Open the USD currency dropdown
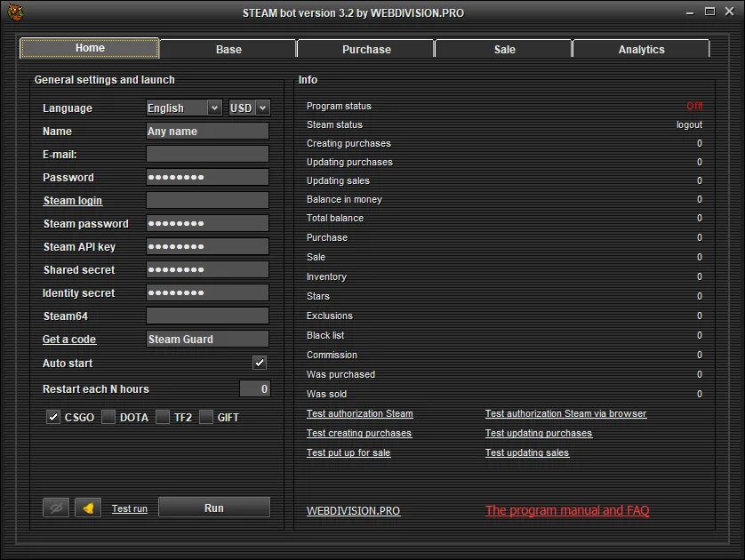The width and height of the screenshot is (745, 560). click(x=250, y=108)
